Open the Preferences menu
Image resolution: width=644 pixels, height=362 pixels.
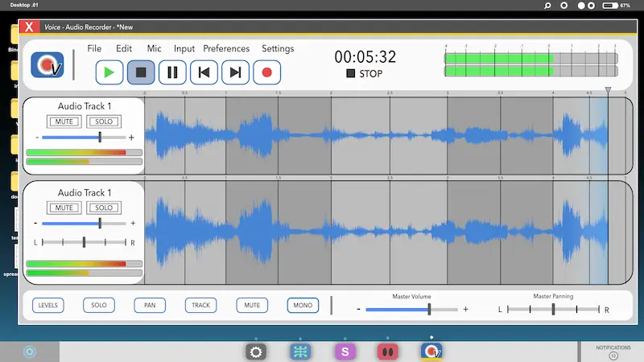[226, 48]
